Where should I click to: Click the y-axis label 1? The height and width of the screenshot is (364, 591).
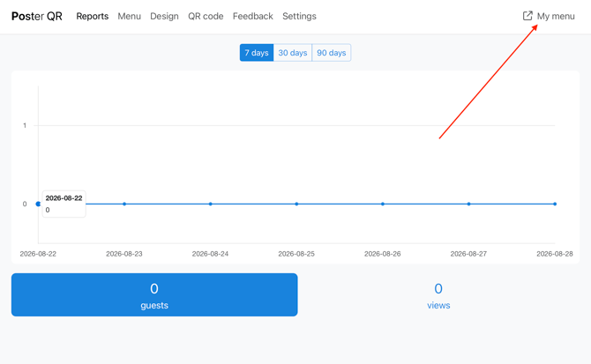[25, 125]
